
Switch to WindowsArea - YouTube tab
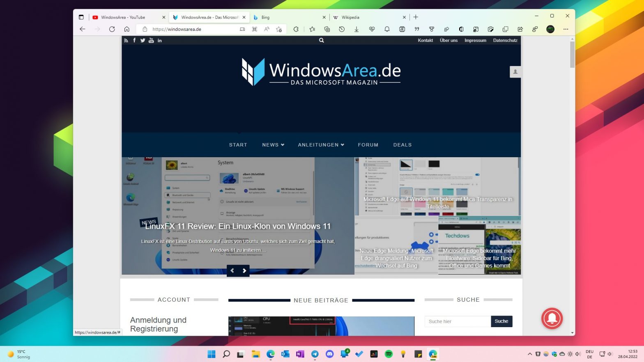click(129, 17)
